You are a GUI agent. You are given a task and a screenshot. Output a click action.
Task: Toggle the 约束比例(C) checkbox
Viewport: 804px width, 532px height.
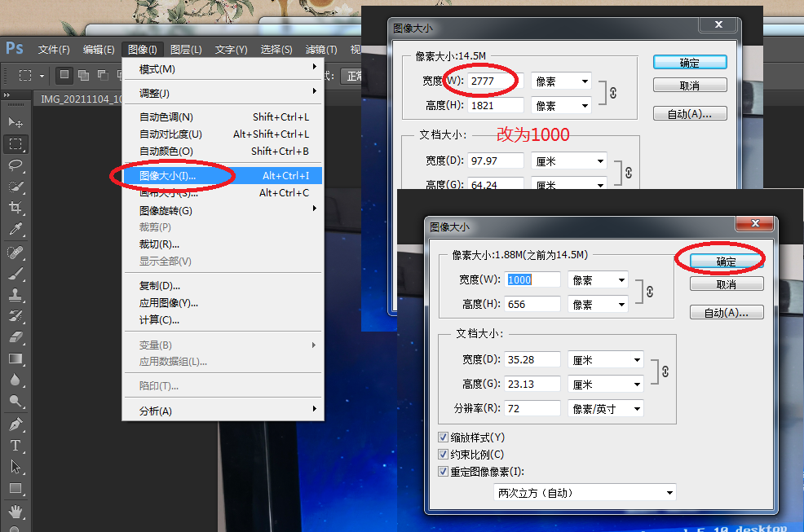click(443, 454)
